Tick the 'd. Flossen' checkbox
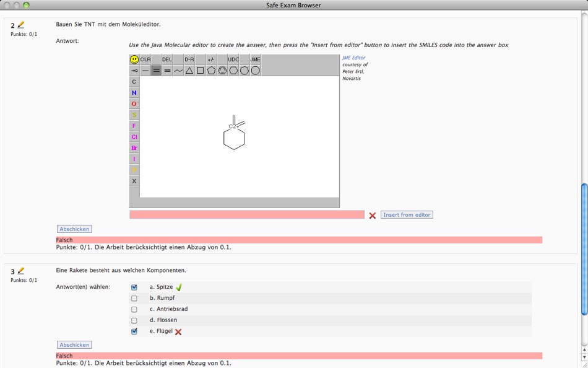Screen dimensions: 588x368 click(134, 321)
